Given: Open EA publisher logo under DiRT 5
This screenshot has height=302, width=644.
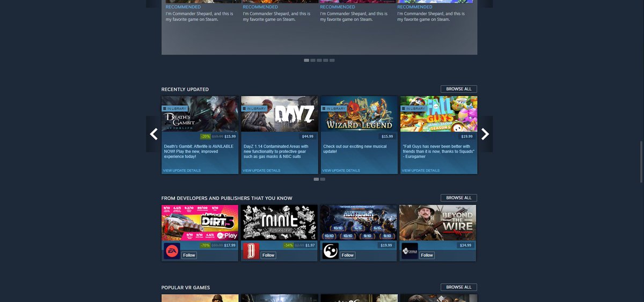Looking at the screenshot, I should pos(172,251).
